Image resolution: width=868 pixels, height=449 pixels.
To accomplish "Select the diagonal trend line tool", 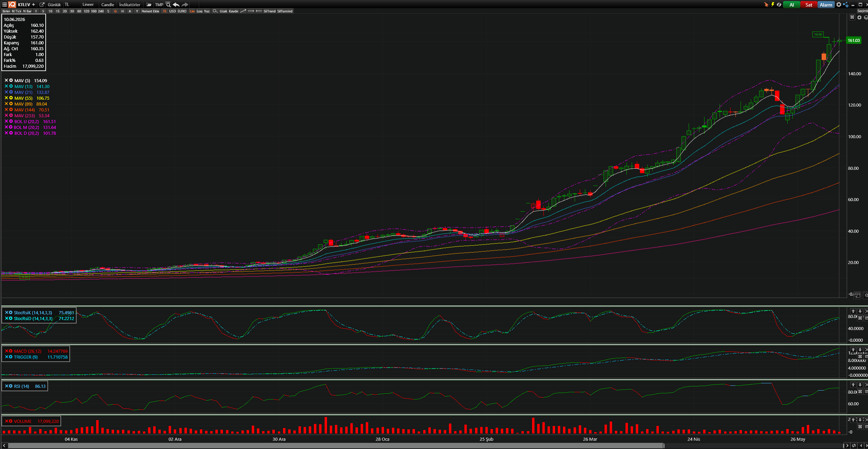I will [x=243, y=11].
